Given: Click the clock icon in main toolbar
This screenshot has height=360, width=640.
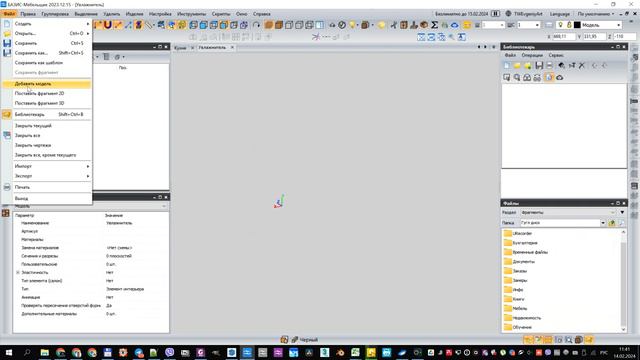Looking at the screenshot, I should 342,25.
